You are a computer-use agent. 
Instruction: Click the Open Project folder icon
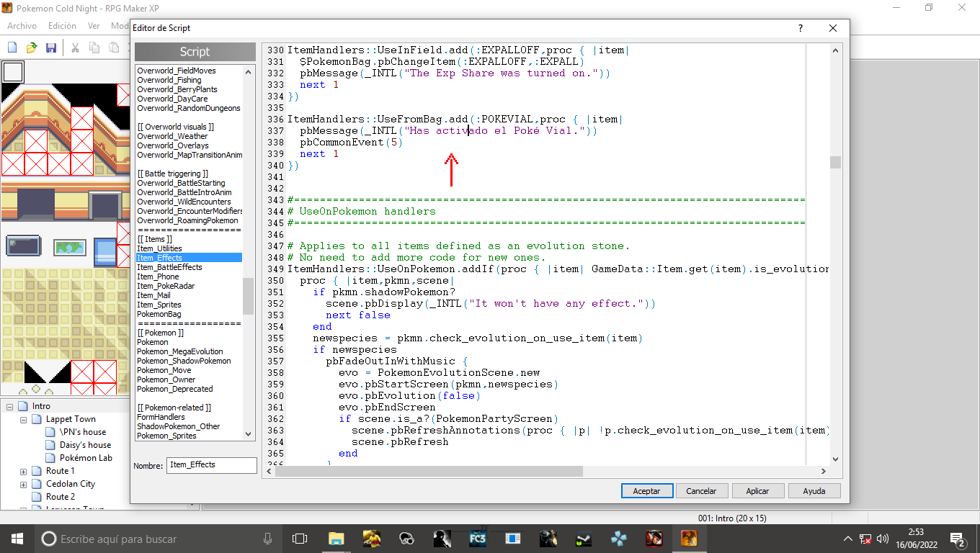tap(32, 48)
